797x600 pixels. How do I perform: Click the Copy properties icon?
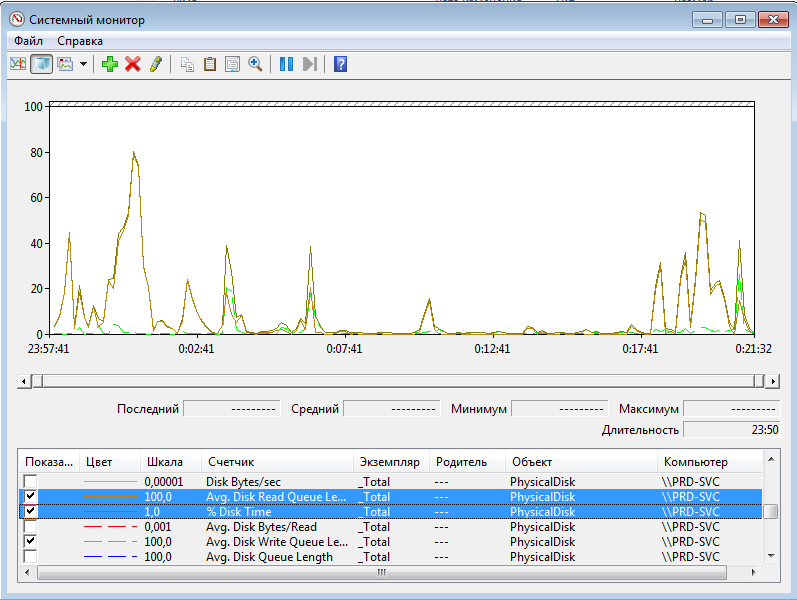(x=187, y=64)
